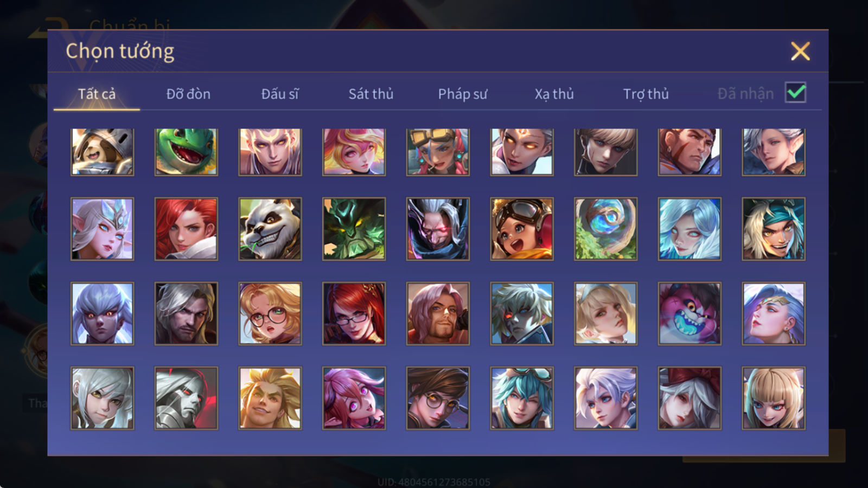
Task: Pick the green tree-creature hero portrait
Action: 354,229
